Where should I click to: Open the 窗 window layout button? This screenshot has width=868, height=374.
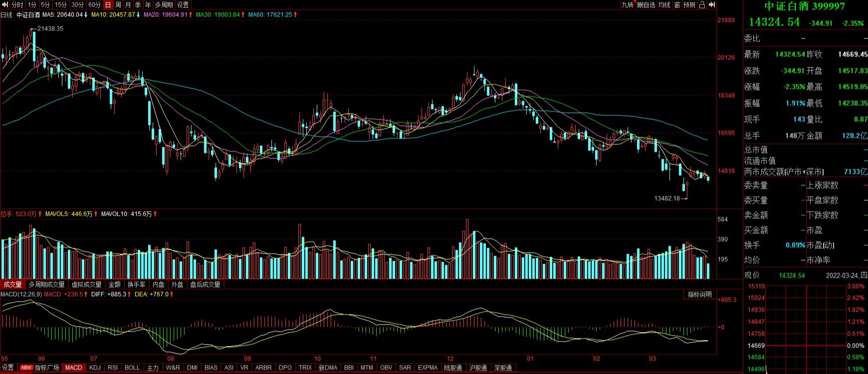[x=677, y=4]
